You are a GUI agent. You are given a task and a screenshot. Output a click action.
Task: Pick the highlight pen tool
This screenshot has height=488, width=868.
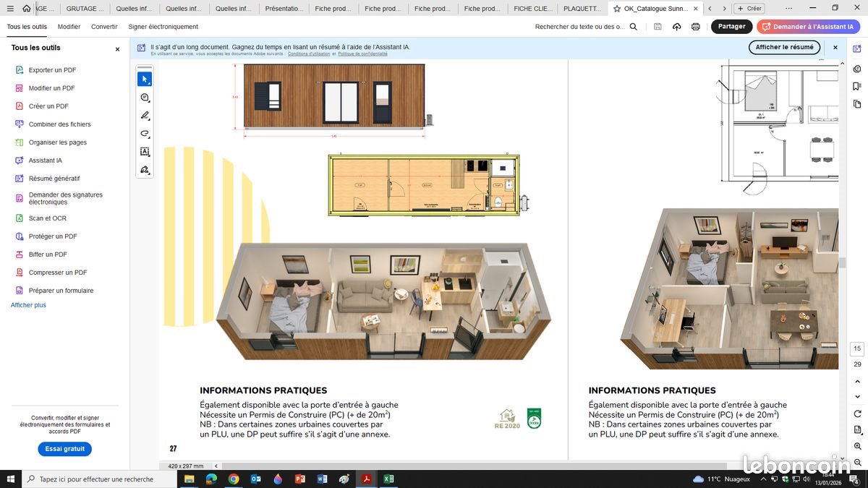tap(145, 115)
